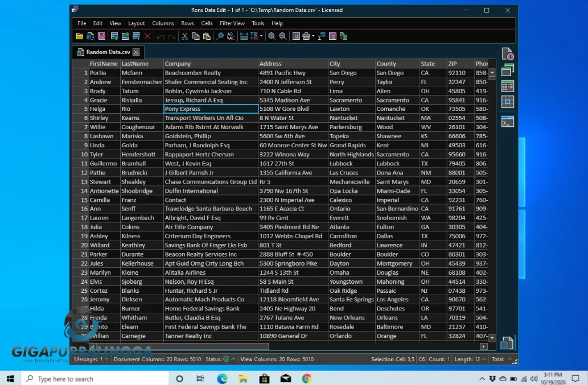Click the vertical scrollbar down arrow
The image size is (588, 385).
click(492, 338)
